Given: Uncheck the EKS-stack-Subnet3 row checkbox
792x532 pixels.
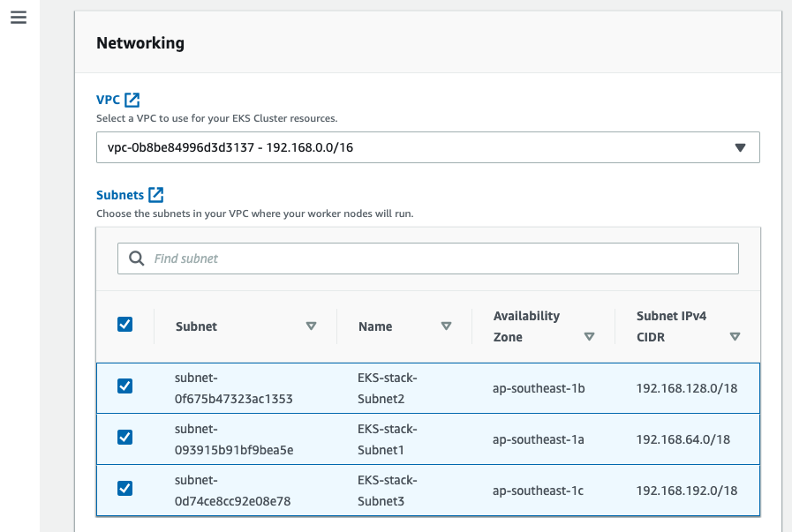Looking at the screenshot, I should 125,488.
